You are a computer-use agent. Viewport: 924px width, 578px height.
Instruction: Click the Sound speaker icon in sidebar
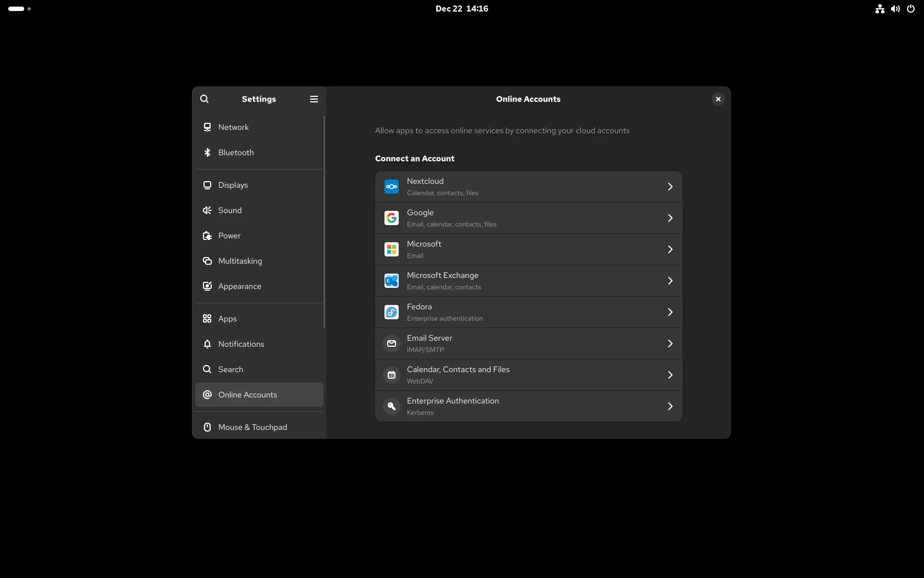tap(207, 210)
